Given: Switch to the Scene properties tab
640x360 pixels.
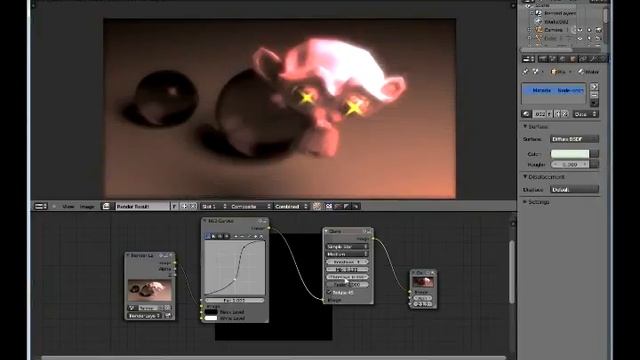Looking at the screenshot, I should click(553, 59).
